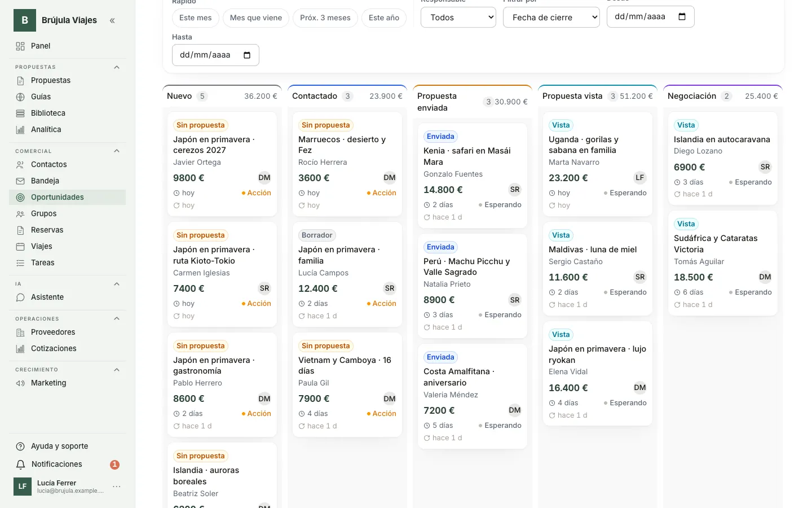Click the Contactos person icon

tap(20, 165)
